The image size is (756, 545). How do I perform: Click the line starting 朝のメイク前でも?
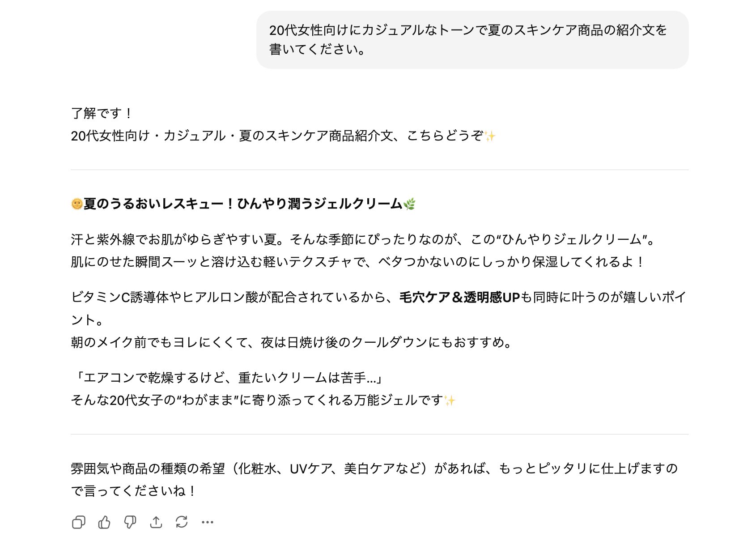pyautogui.click(x=291, y=343)
